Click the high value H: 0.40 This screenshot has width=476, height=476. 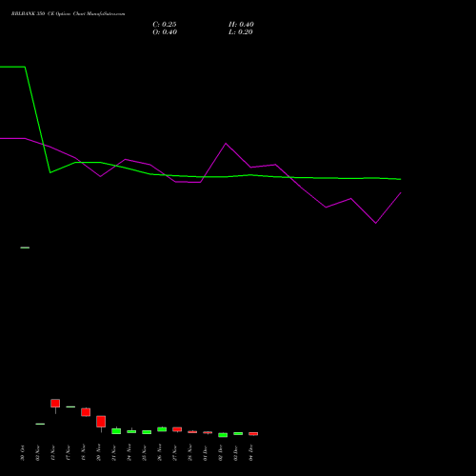[x=241, y=25]
